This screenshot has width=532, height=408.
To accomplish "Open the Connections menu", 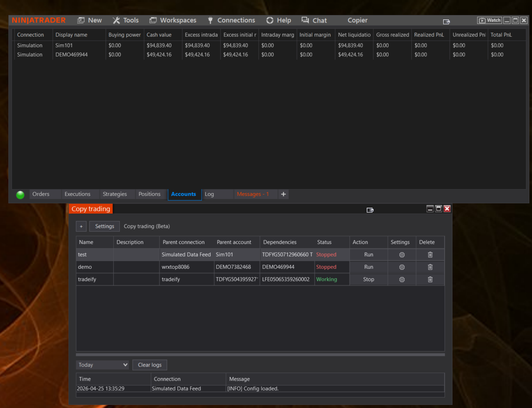I will pyautogui.click(x=231, y=20).
